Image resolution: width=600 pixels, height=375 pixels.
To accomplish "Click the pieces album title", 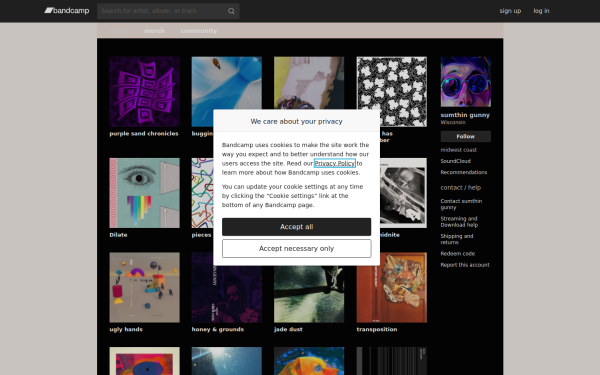I will click(201, 235).
